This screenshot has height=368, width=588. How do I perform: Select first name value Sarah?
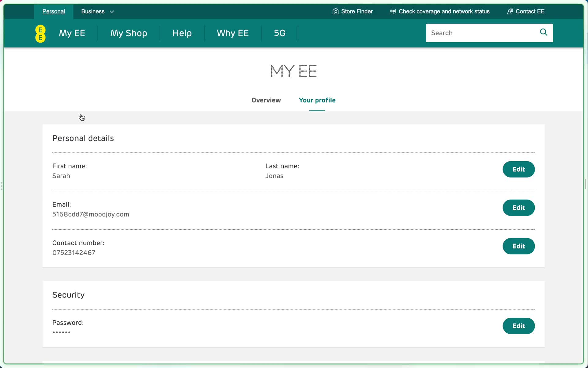pyautogui.click(x=61, y=176)
